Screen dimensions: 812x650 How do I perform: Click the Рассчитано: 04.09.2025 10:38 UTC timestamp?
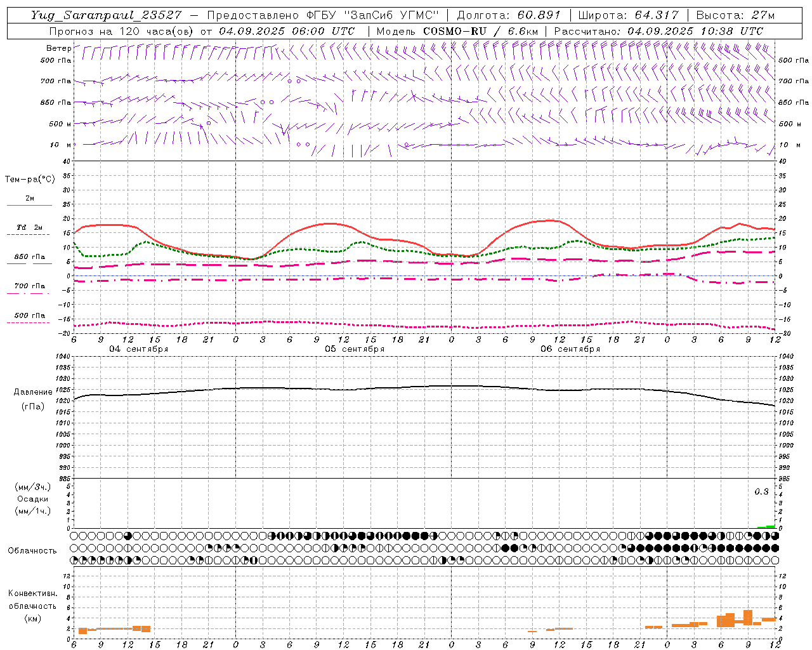(658, 31)
